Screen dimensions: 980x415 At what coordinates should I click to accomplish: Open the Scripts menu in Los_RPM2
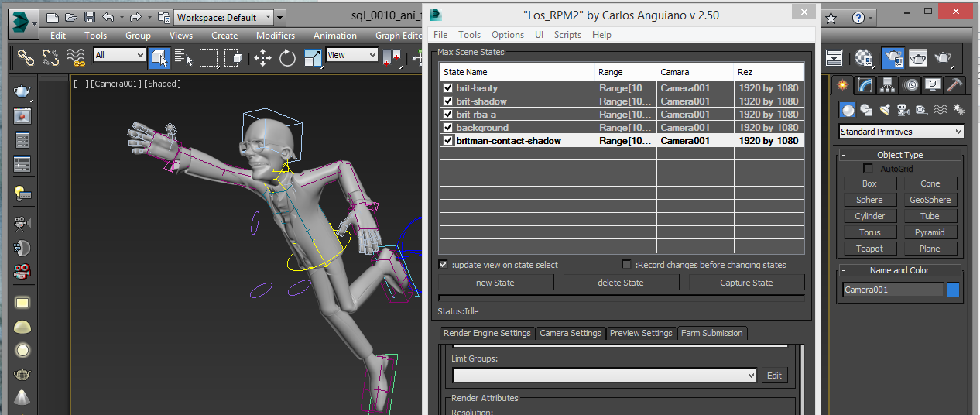(567, 35)
